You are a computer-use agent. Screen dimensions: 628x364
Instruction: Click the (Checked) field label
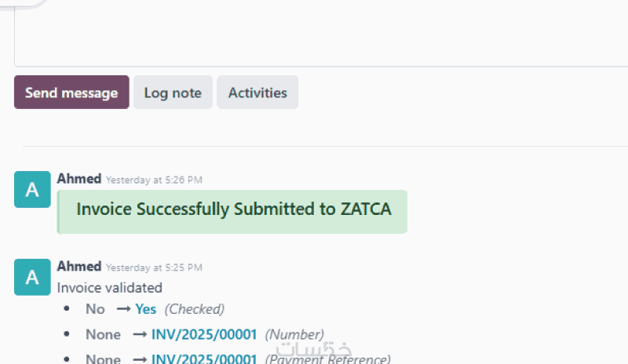point(195,309)
